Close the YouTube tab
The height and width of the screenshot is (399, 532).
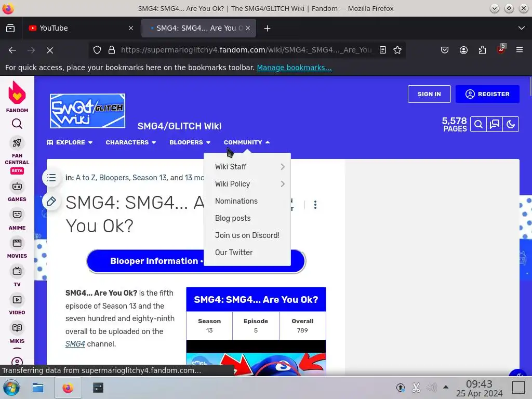pyautogui.click(x=131, y=28)
